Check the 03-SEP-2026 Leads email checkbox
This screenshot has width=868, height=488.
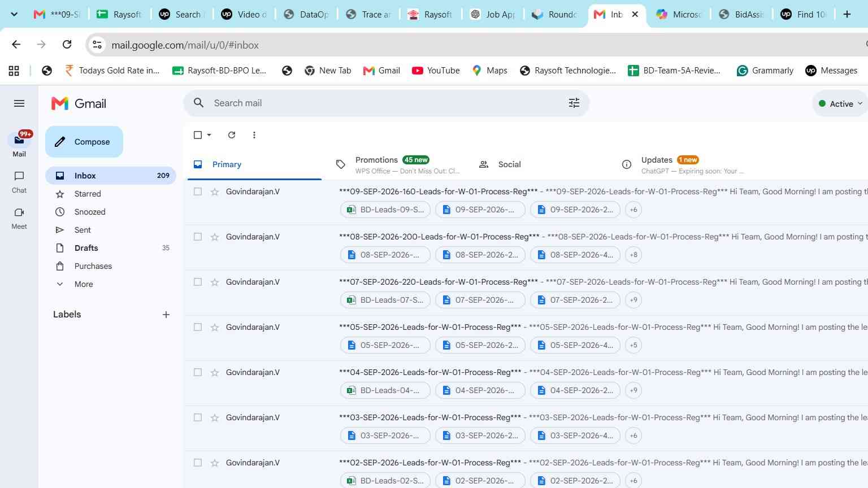198,417
